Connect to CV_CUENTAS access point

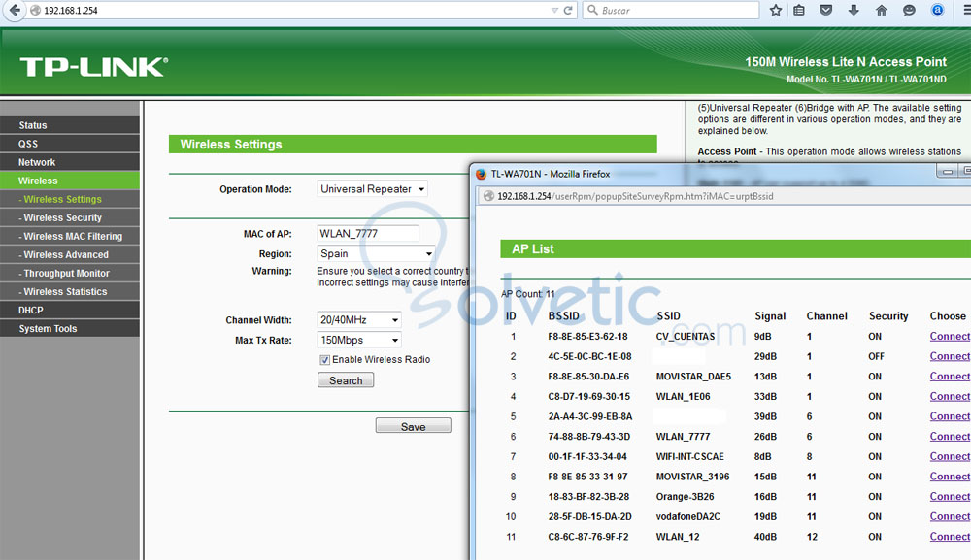[x=950, y=337]
